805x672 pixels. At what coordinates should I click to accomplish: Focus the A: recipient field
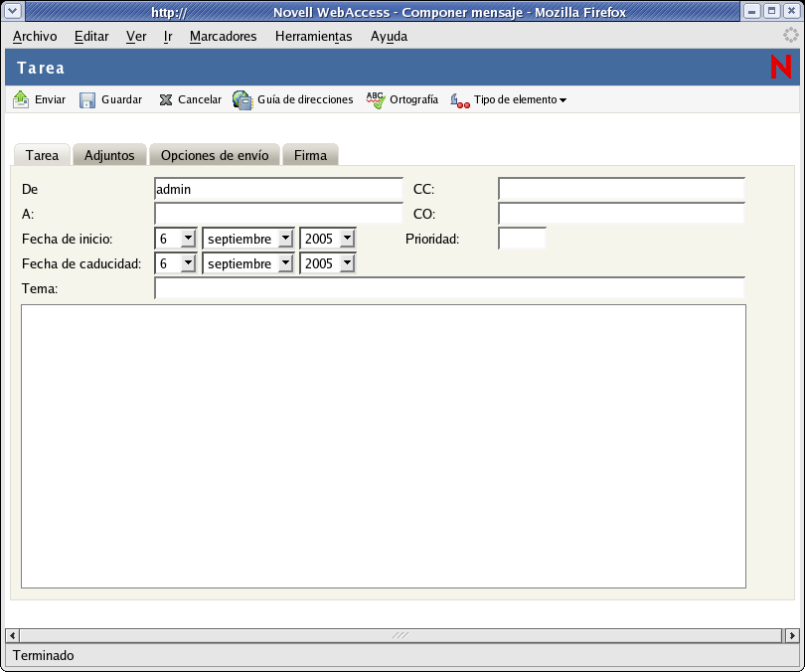[x=278, y=214]
